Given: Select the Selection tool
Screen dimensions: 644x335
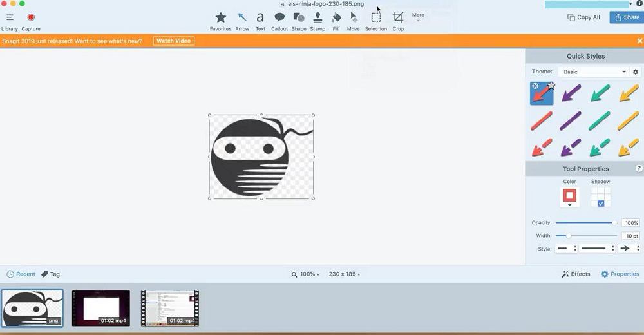Looking at the screenshot, I should 376,22.
